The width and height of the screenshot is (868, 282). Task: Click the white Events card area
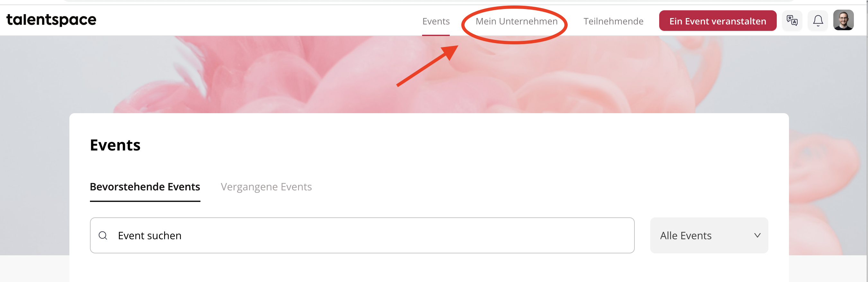coord(429,197)
